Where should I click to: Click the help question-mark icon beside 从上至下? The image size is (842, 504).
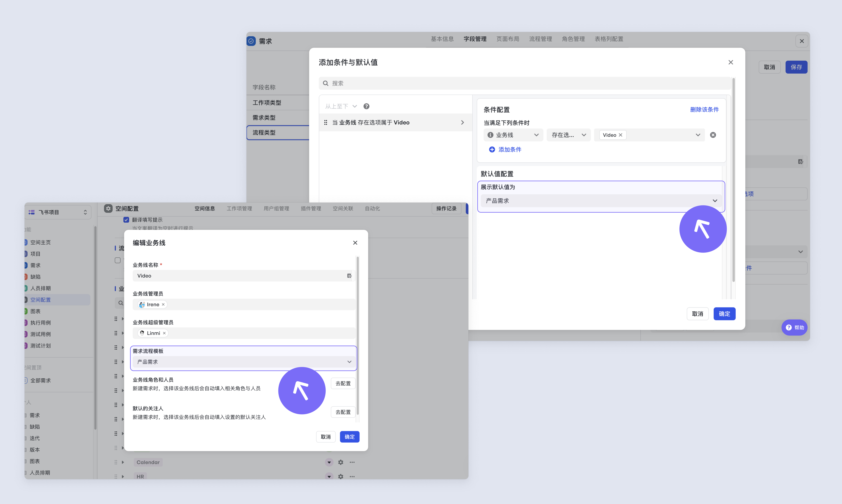[x=366, y=106]
